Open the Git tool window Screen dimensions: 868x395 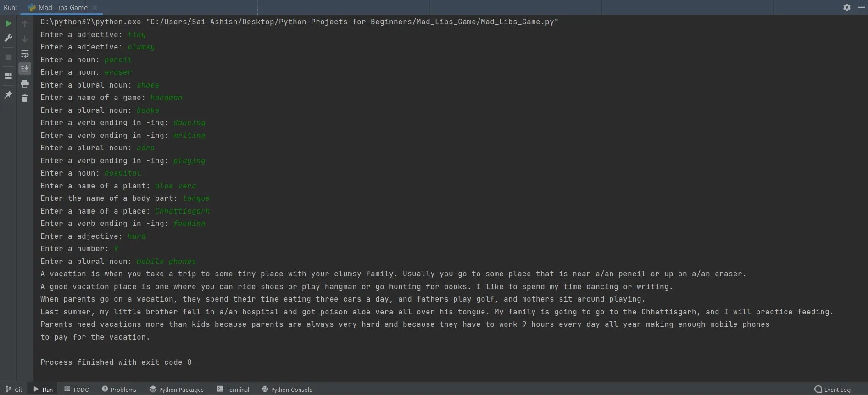[14, 390]
